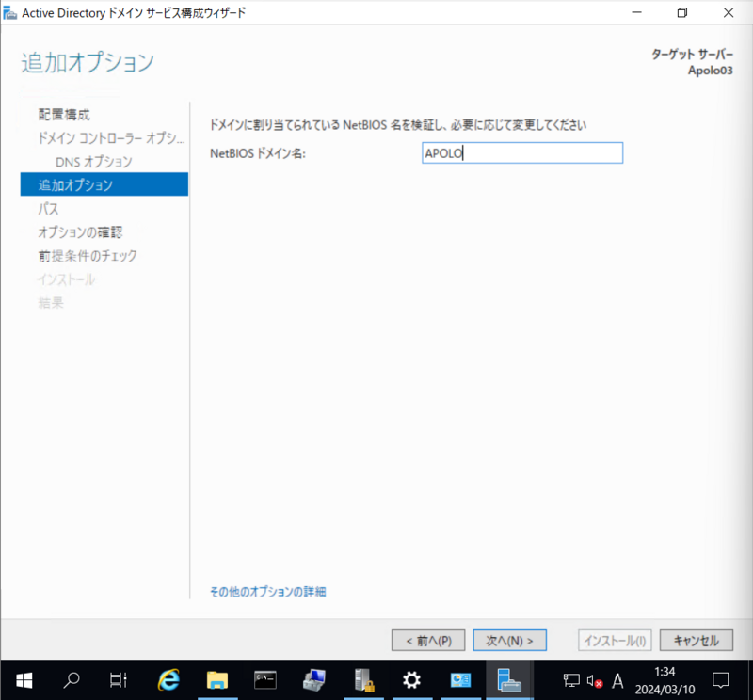This screenshot has height=700, width=753.
Task: Open File Explorer from taskbar
Action: pyautogui.click(x=217, y=680)
